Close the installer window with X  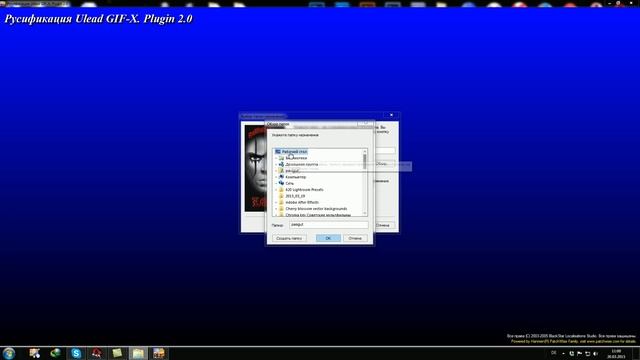(x=391, y=115)
